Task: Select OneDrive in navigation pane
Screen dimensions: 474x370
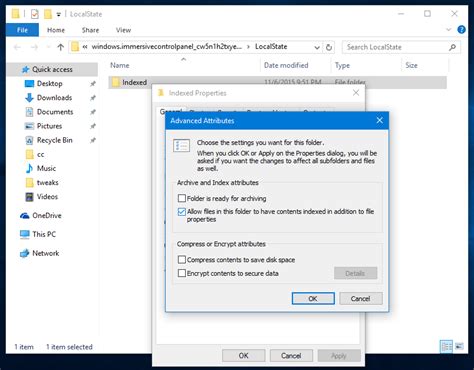Action: click(x=47, y=216)
